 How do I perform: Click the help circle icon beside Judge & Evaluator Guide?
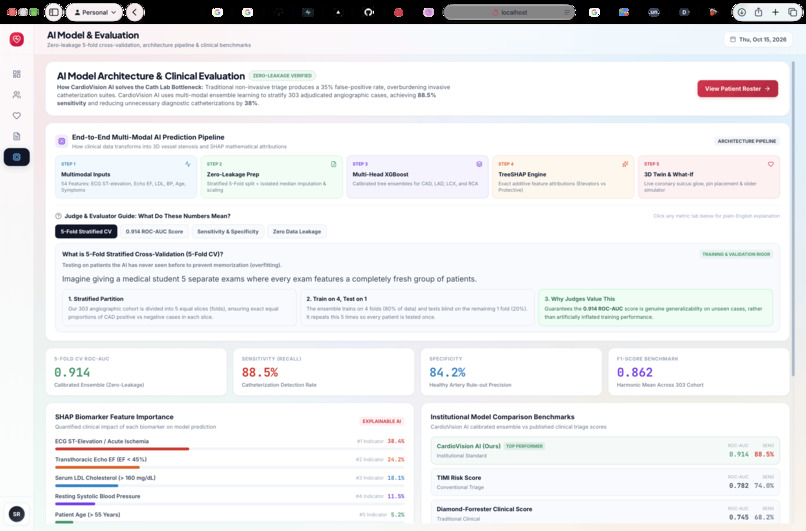[59, 216]
